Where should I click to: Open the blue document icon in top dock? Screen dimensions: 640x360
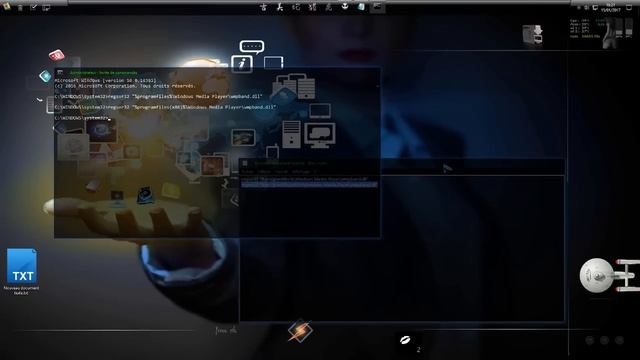point(361,7)
